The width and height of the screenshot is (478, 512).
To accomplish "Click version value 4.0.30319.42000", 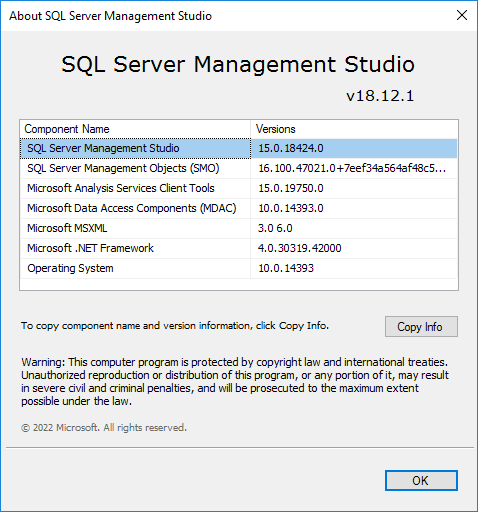I will point(300,248).
